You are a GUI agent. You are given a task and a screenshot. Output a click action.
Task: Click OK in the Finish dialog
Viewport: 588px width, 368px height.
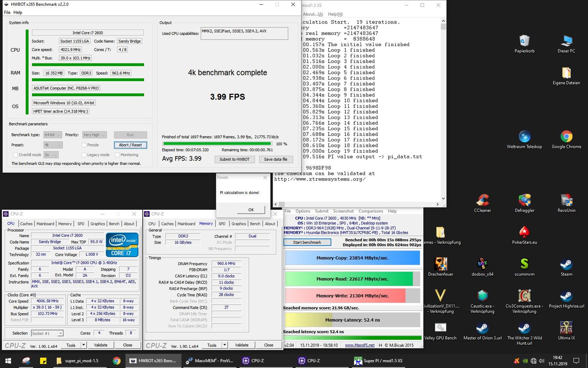(251, 210)
